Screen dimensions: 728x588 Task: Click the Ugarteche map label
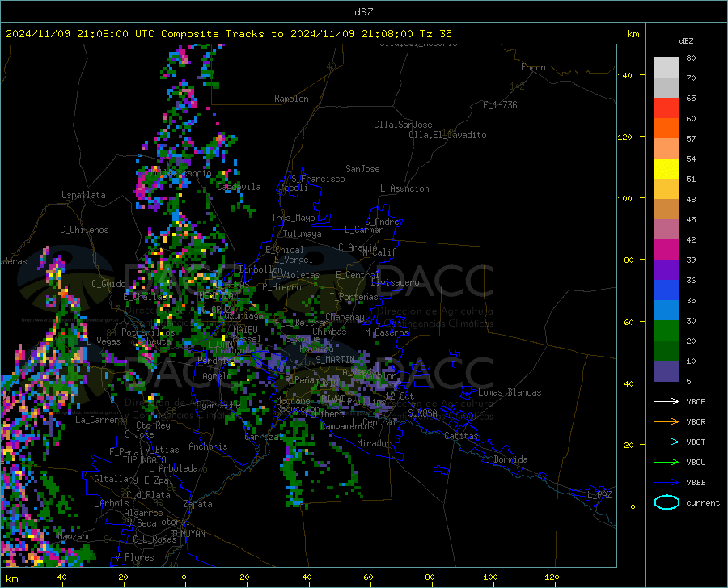click(218, 404)
